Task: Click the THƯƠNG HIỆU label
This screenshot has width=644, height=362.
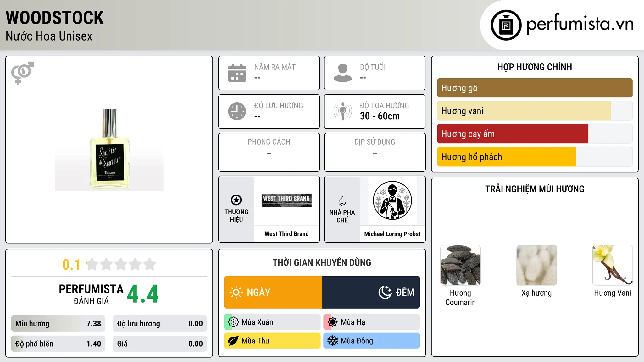Action: click(236, 216)
